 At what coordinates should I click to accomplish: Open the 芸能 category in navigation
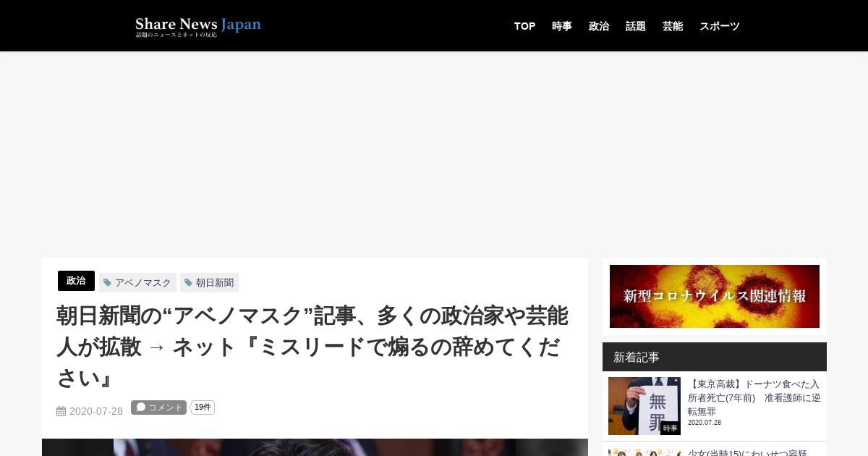[673, 26]
